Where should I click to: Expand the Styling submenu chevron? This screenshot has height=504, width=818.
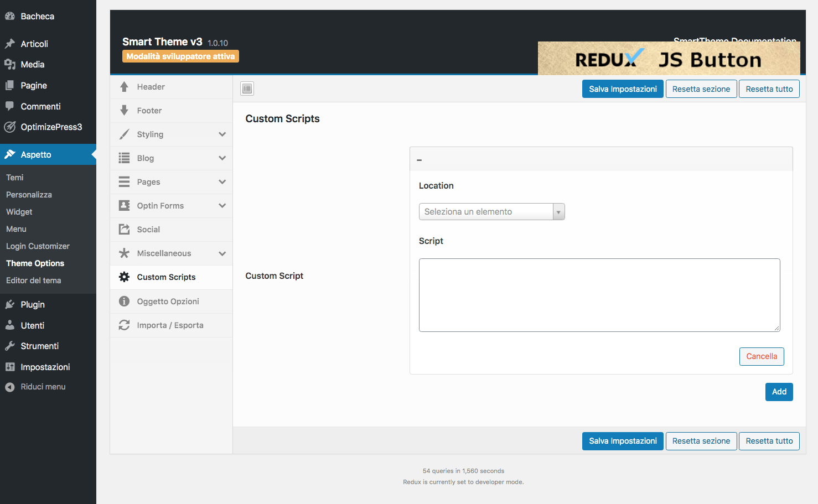click(222, 134)
